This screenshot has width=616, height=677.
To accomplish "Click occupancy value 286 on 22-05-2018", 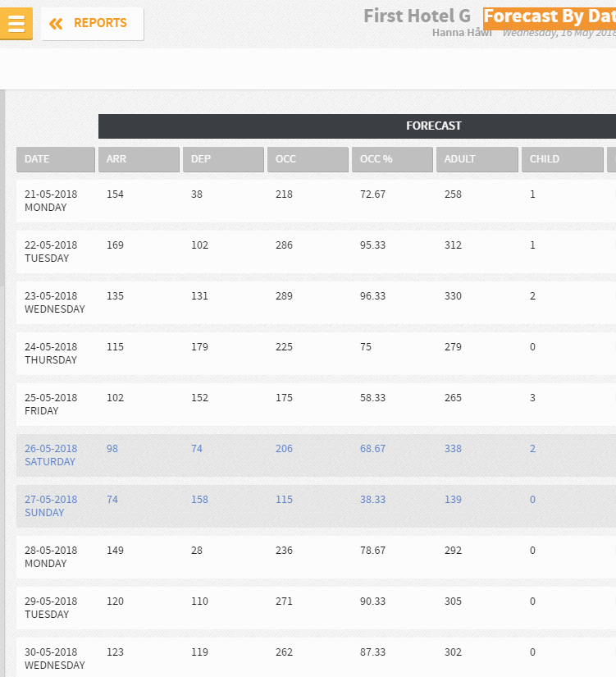I will pos(284,245).
